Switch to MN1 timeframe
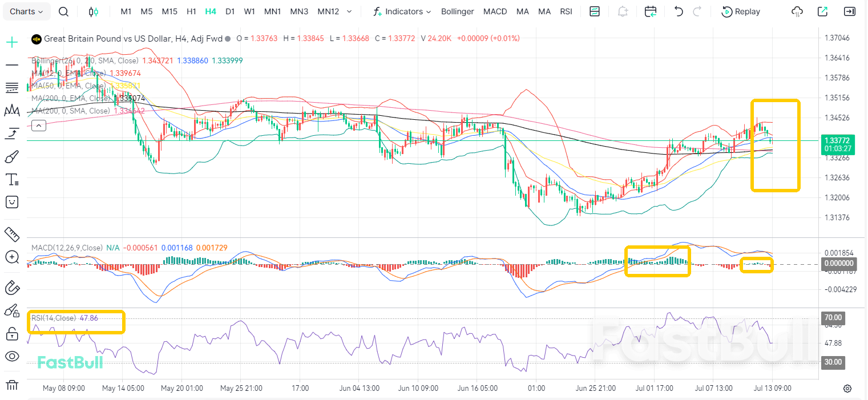 point(273,11)
